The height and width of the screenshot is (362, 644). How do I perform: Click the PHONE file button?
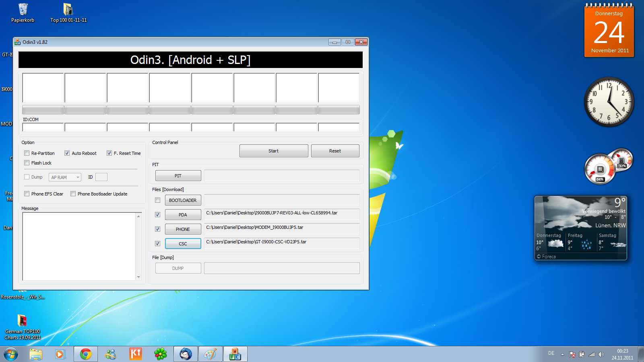point(183,229)
